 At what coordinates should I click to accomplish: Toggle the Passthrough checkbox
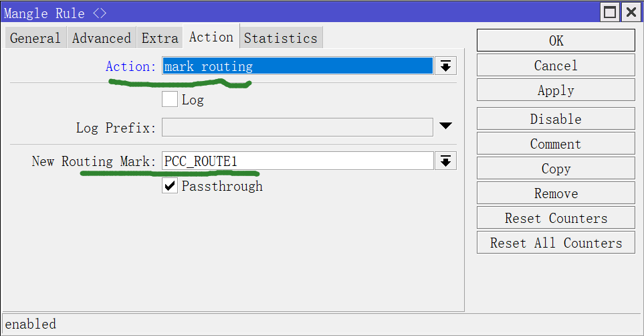(170, 186)
